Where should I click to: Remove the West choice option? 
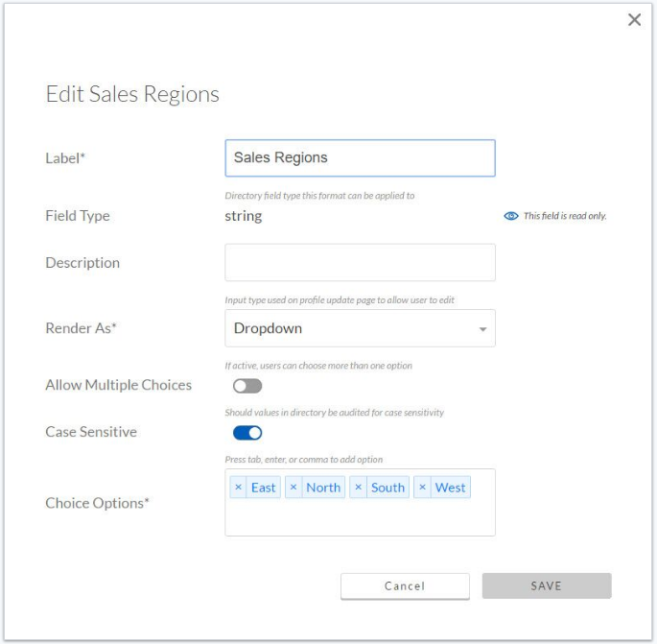point(422,488)
